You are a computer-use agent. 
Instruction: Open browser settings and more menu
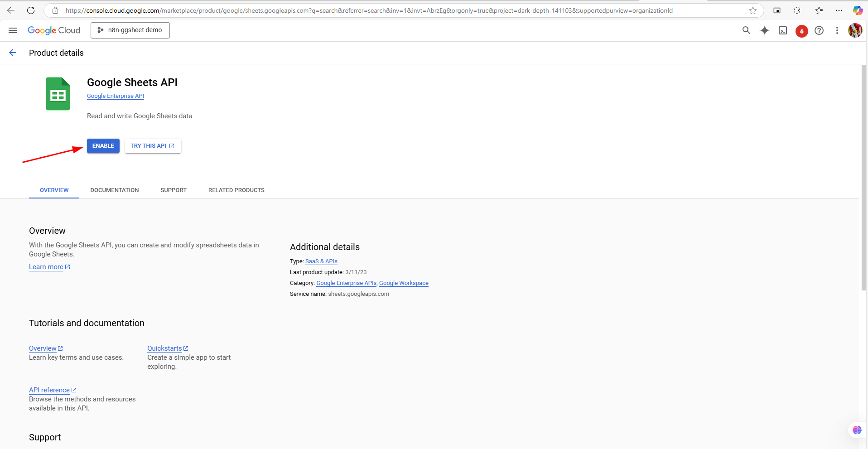[839, 10]
